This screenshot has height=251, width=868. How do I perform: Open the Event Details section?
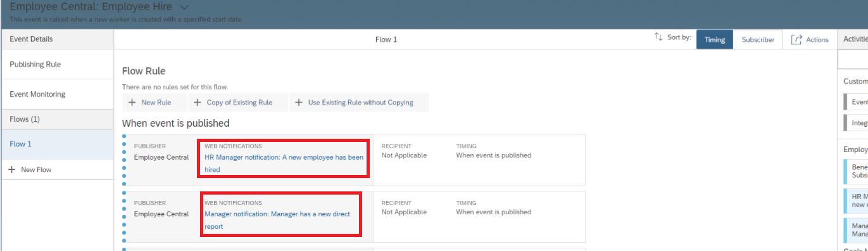point(57,39)
